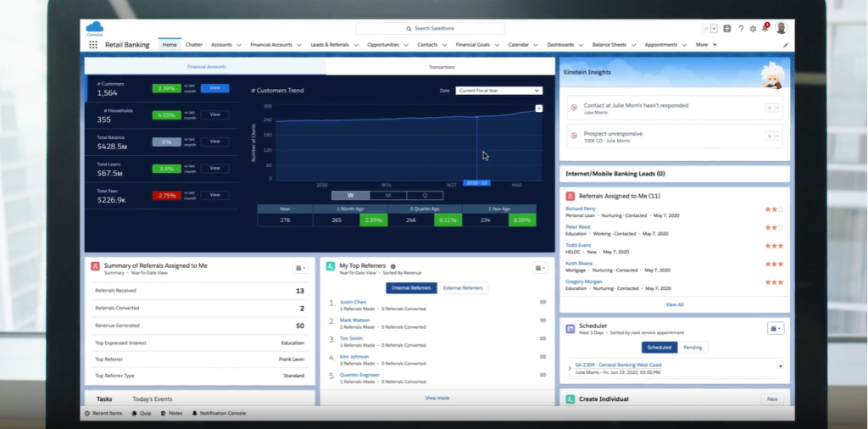
Task: Click the 2018-32 marker on trend chart
Action: [476, 183]
